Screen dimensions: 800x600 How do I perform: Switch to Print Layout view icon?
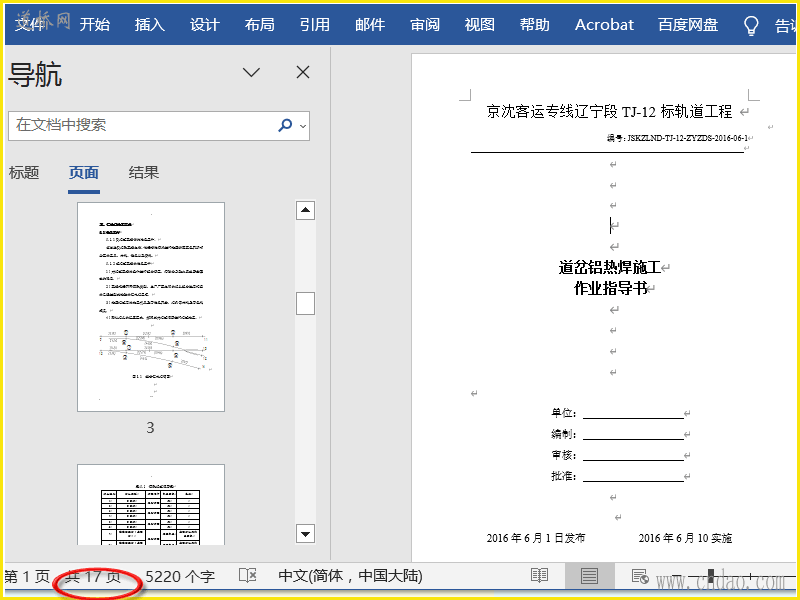click(x=589, y=576)
